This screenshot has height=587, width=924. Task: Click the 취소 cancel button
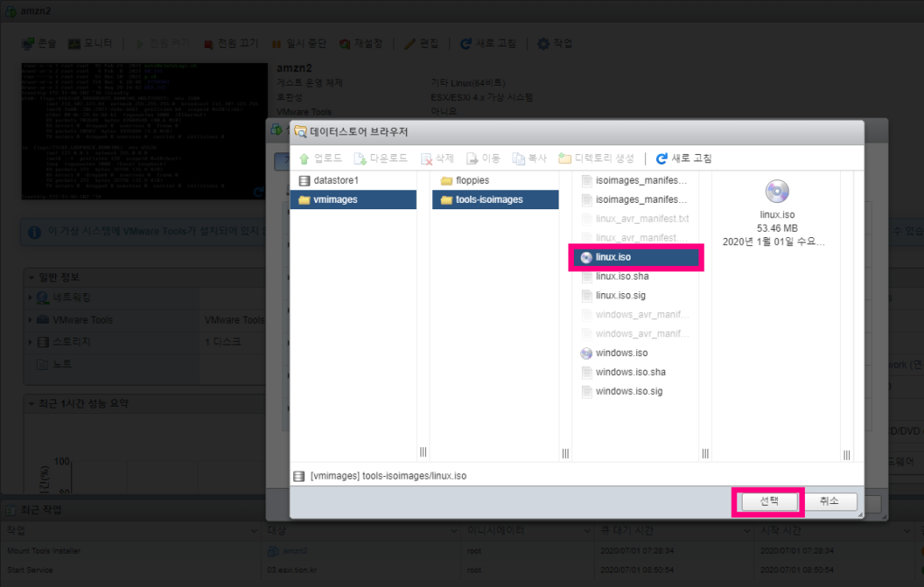click(x=828, y=501)
